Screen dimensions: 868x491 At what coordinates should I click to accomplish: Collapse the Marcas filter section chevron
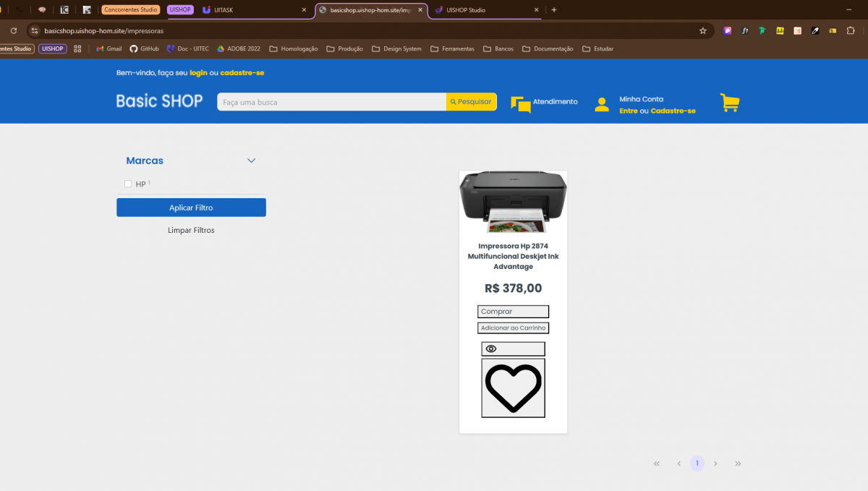251,161
